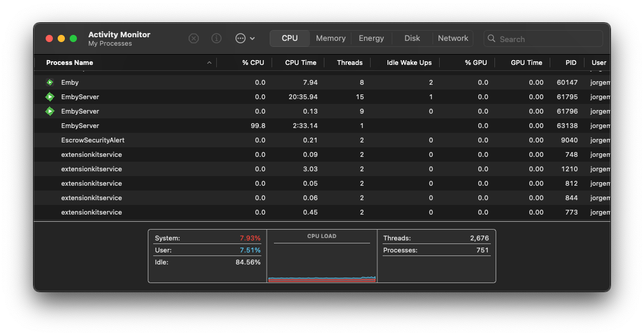Click the EmbyServer icon for PID 61795
This screenshot has height=336, width=644.
[x=50, y=97]
